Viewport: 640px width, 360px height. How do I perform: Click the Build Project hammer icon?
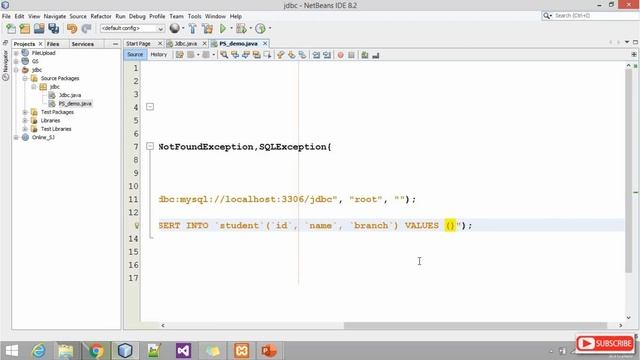(x=192, y=28)
